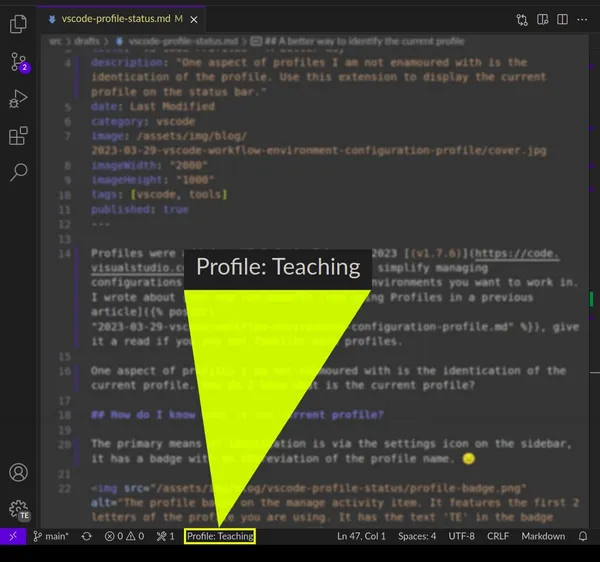Open the Accounts menu
Screen dimensions: 600x562
[18, 472]
